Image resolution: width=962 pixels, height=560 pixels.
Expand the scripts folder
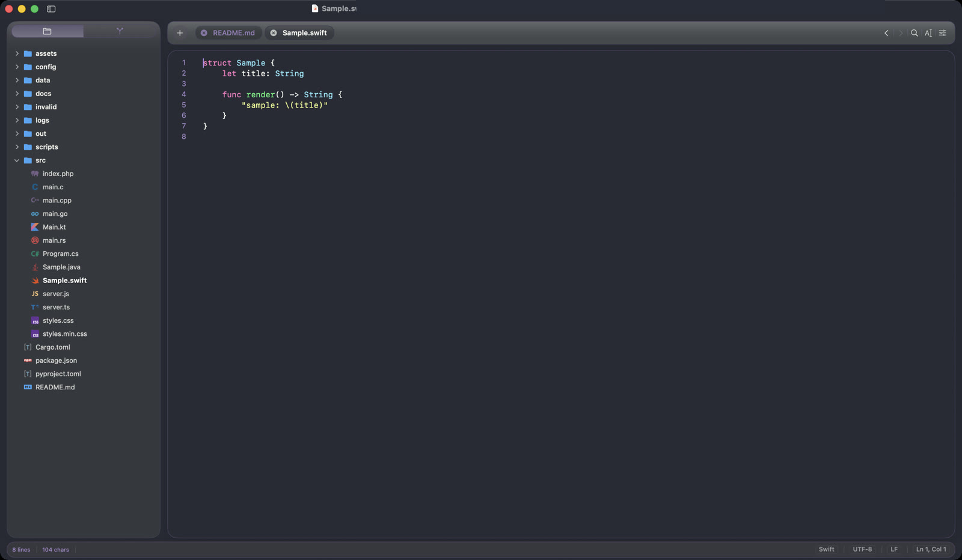pos(17,147)
